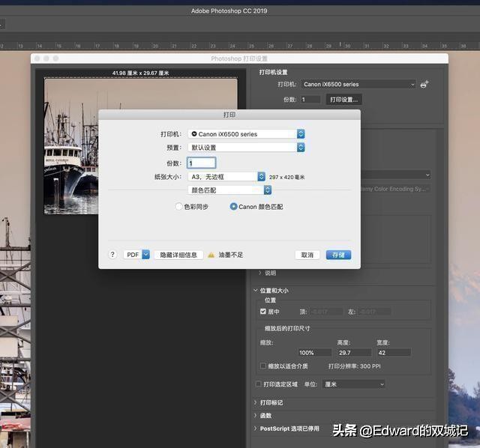Click the print preview image thumbnail
Screen dimensions: 480x448
72,146
